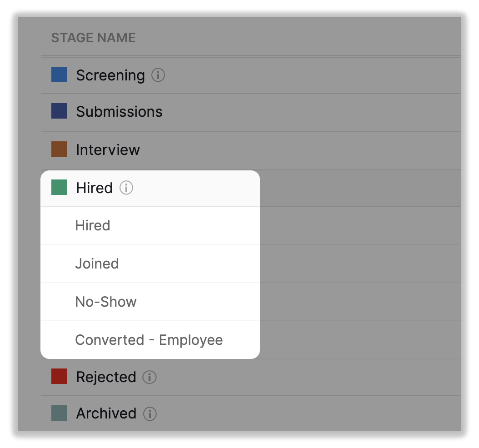Expand the Interview stage row
This screenshot has height=448, width=479.
108,150
